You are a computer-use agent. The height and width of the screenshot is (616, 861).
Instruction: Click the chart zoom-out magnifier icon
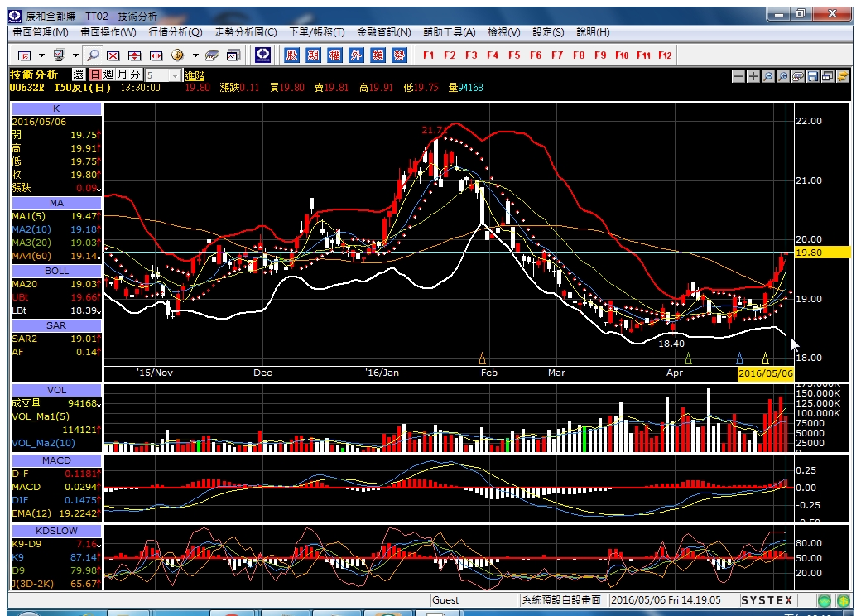pos(768,76)
